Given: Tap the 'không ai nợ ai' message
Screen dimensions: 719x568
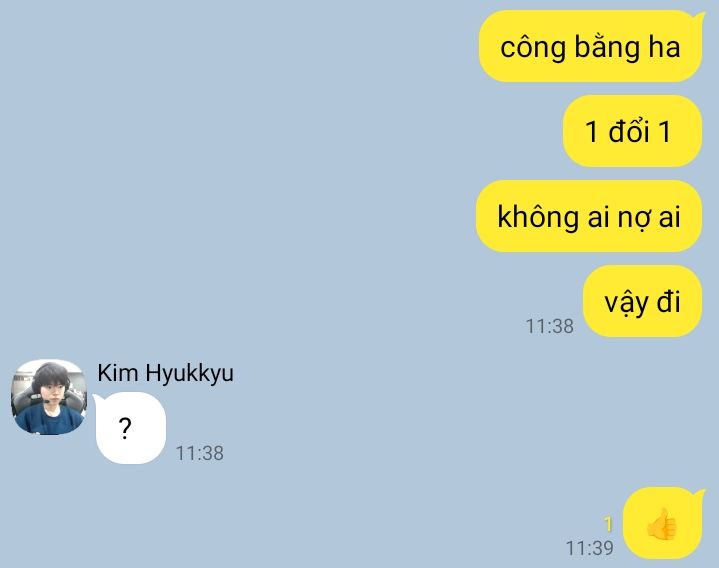Looking at the screenshot, I should click(589, 216).
